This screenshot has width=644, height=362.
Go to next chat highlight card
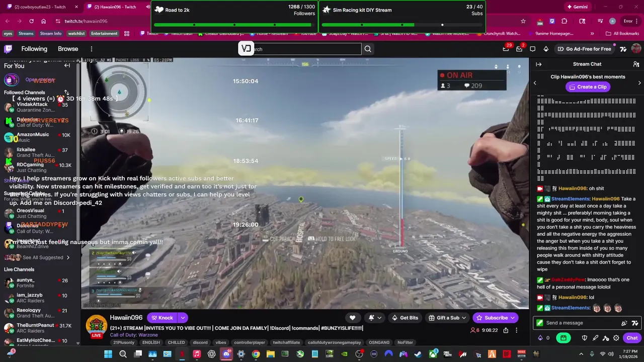pos(639,83)
